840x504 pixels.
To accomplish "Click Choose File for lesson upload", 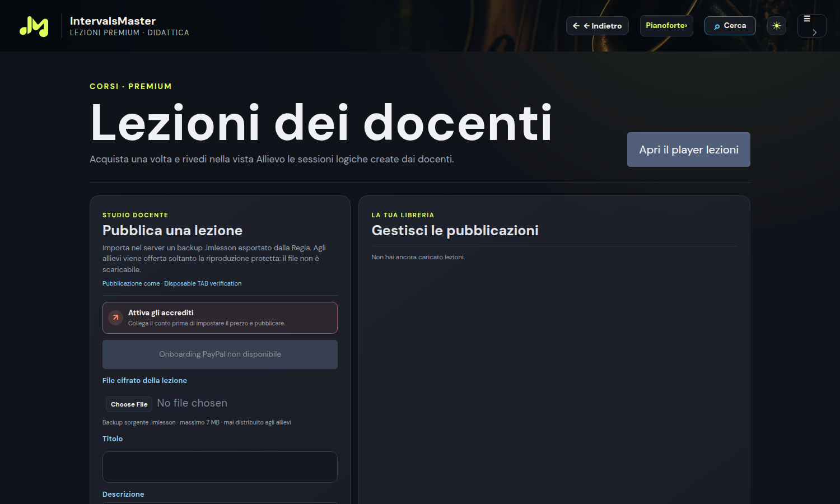I will (129, 404).
